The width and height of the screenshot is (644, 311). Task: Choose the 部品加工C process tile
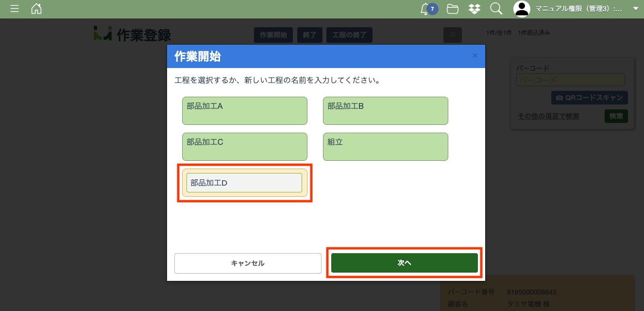(244, 147)
